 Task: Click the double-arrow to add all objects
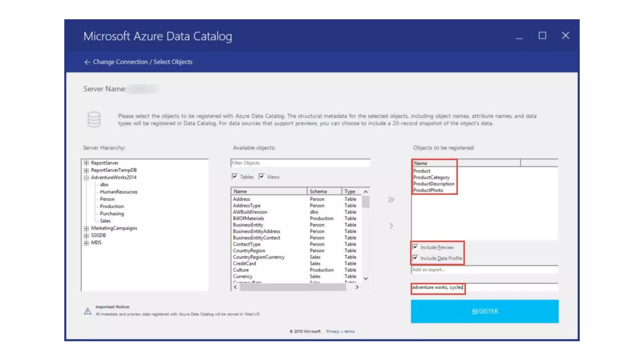pos(391,200)
